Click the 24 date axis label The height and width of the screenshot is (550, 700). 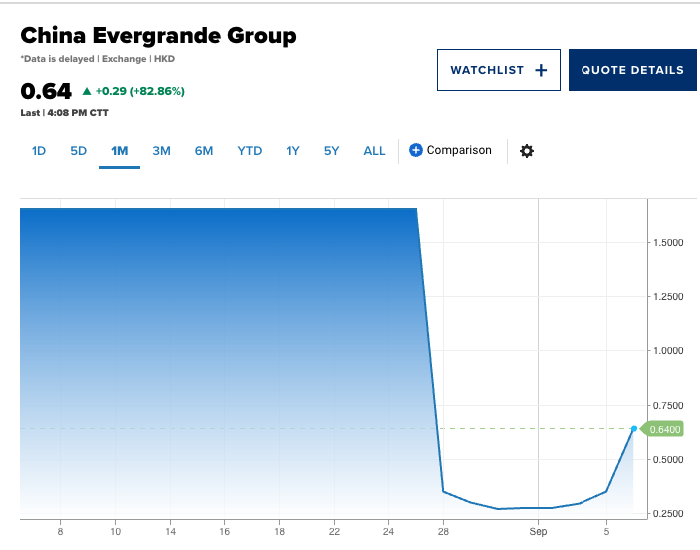(388, 531)
